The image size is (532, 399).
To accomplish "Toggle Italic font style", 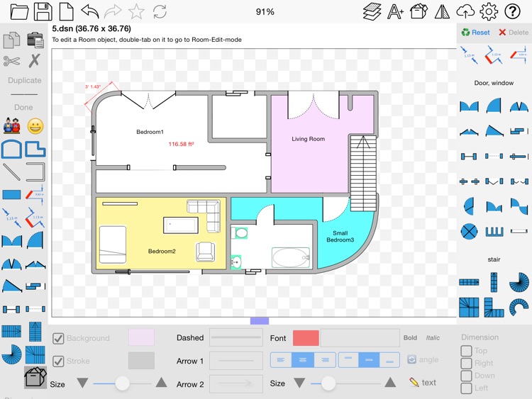I will click(433, 337).
